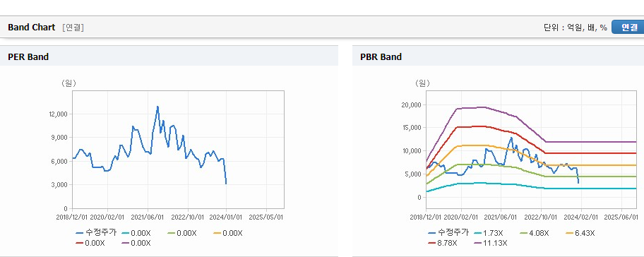Click 5,000 on PBR Band y-axis
Viewport: 644px width, 257px height.
click(x=413, y=174)
